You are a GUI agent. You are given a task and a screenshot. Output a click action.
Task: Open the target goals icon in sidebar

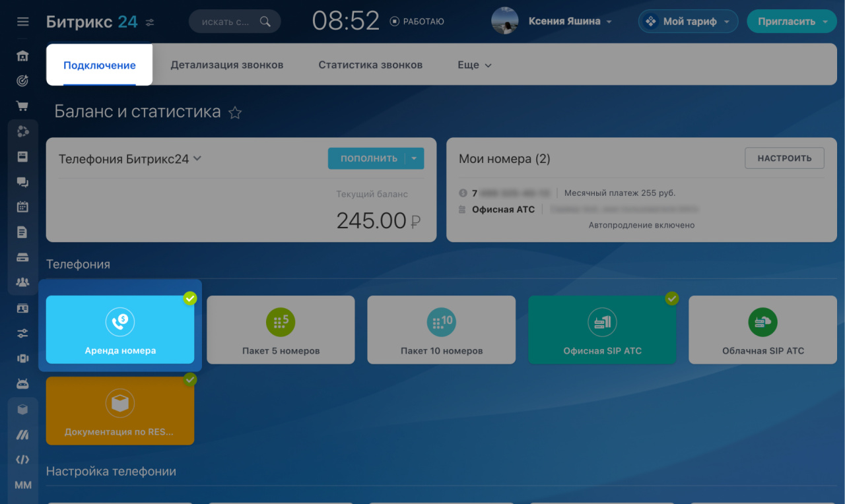coord(23,80)
